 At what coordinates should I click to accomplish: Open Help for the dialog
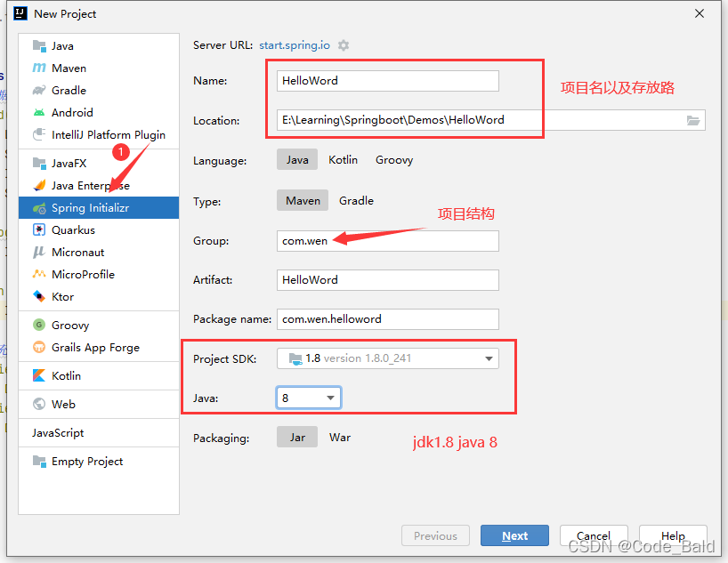tap(673, 535)
